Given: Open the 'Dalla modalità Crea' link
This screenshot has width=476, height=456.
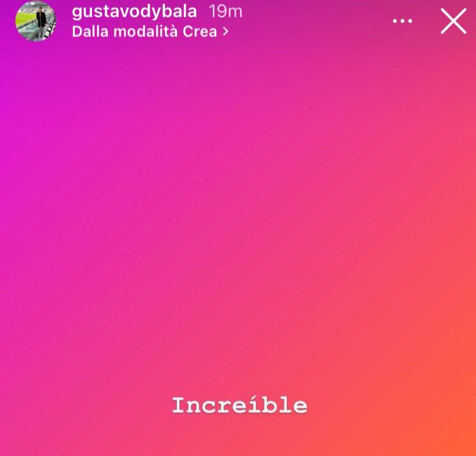Looking at the screenshot, I should (x=150, y=32).
